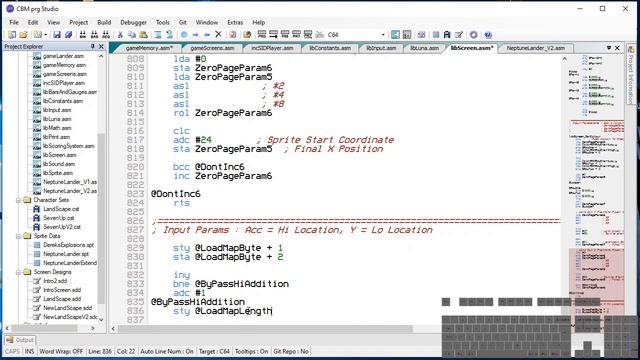Click the next bookmark arrow icon

[x=196, y=35]
